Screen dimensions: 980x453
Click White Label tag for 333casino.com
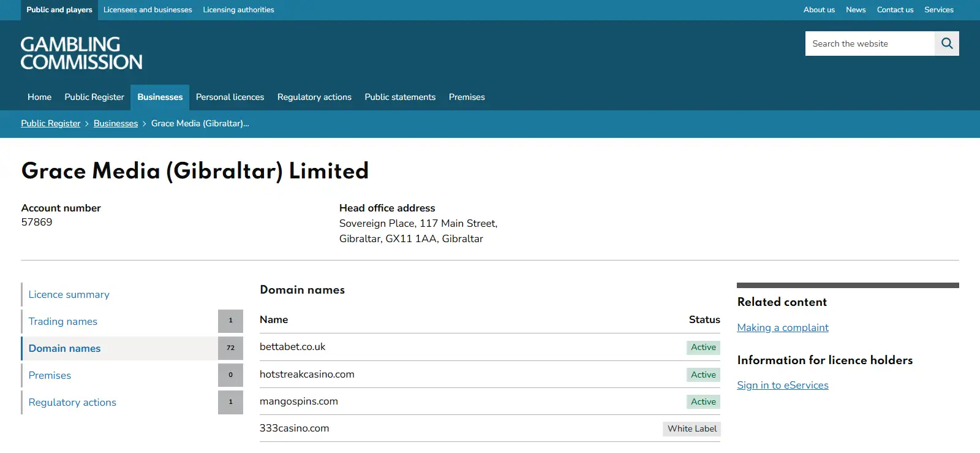[692, 428]
